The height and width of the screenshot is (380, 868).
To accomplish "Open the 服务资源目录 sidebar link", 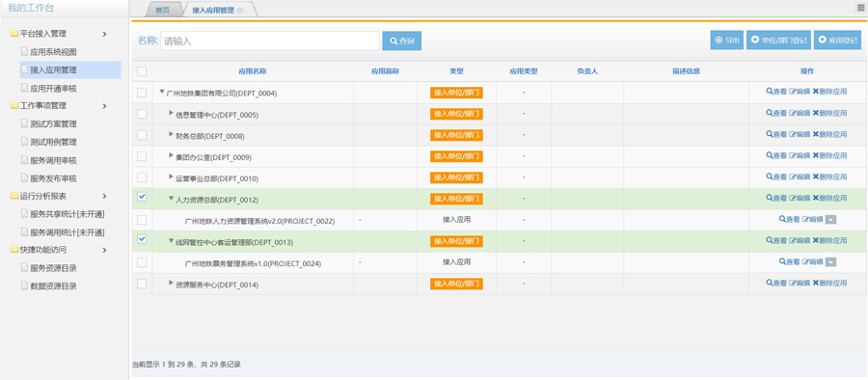I will coord(53,268).
